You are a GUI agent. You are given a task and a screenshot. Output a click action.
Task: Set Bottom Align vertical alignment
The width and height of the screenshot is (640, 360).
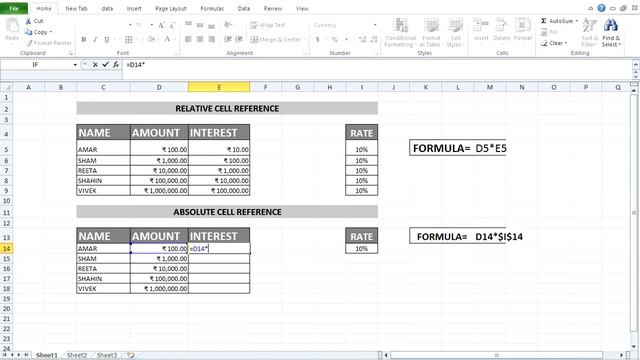coord(211,25)
